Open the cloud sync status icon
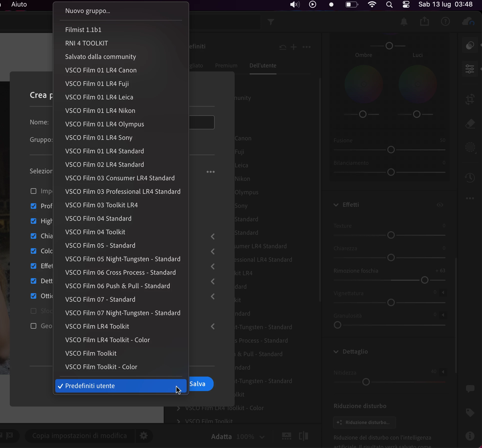 468,22
